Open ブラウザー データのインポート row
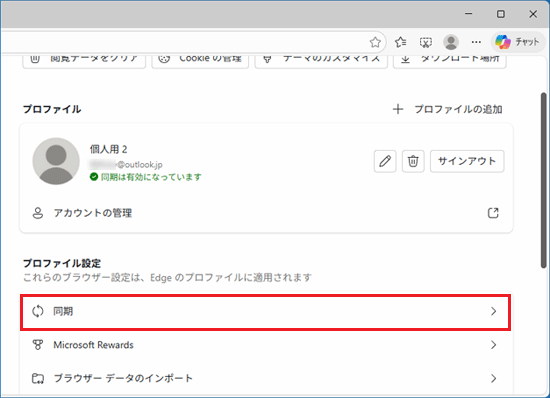The width and height of the screenshot is (550, 398). pyautogui.click(x=265, y=378)
